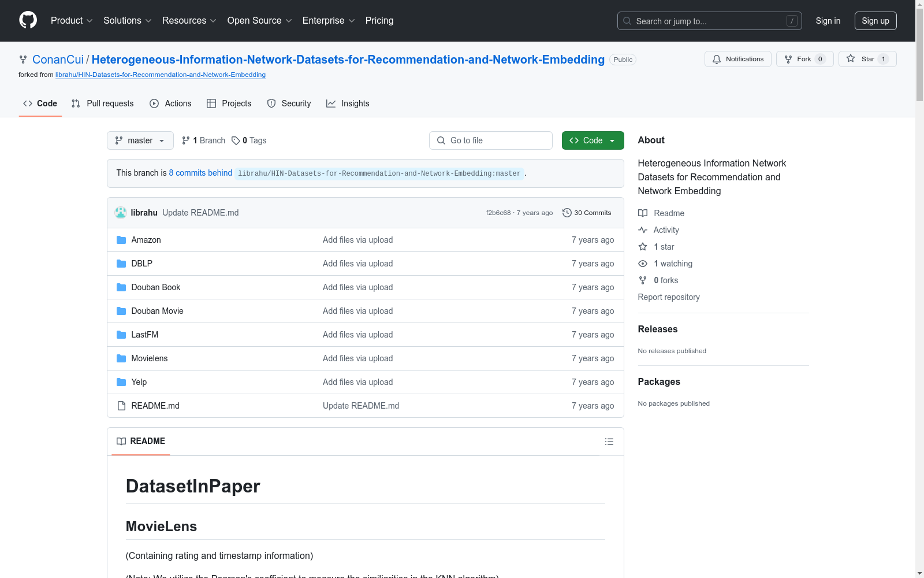
Task: Click the Packages heading
Action: click(659, 381)
